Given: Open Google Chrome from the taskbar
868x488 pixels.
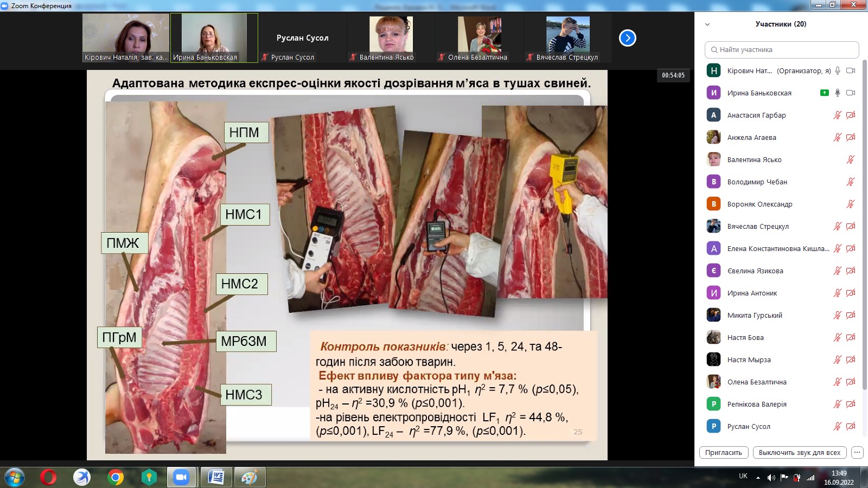Looking at the screenshot, I should tap(115, 477).
